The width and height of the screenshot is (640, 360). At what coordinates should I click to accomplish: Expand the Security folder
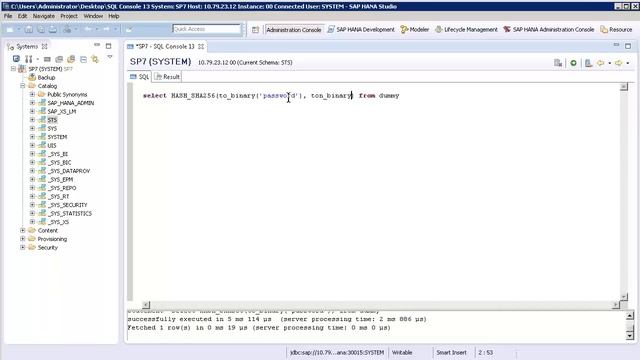click(23, 247)
